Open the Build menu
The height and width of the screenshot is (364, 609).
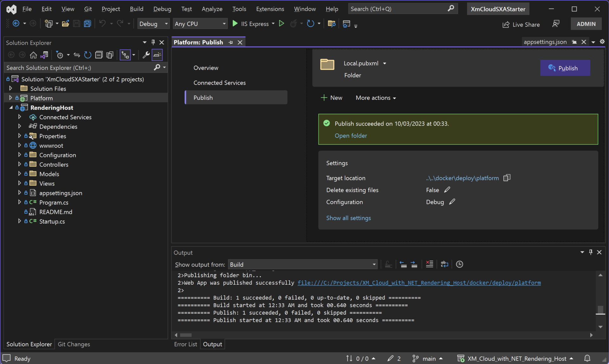point(136,9)
